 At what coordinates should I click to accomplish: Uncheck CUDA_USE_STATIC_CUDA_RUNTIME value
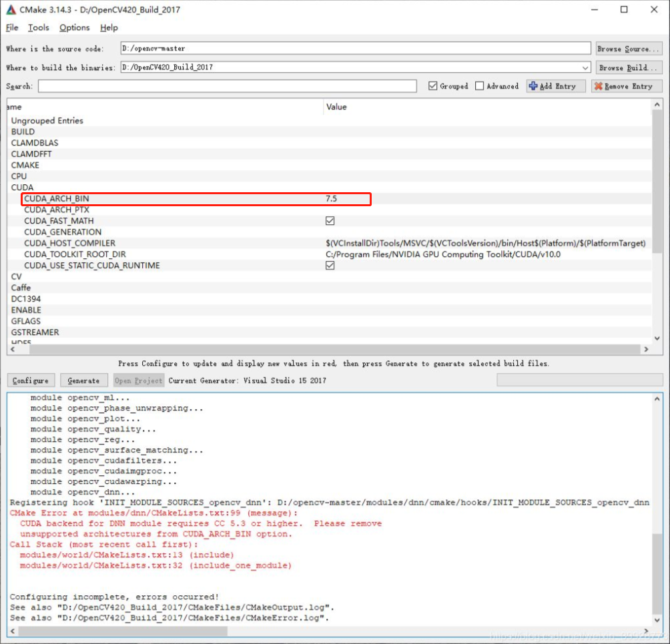coord(330,265)
